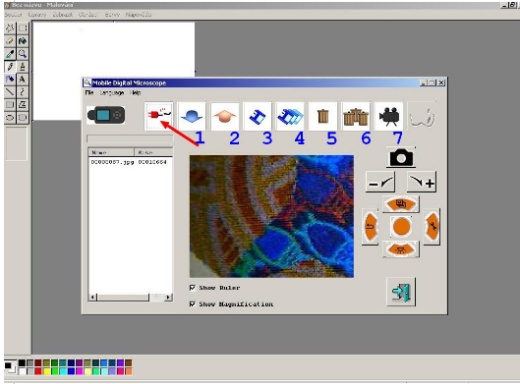Select Paint's Curve tool
Image resolution: width=520 pixels, height=384 pixels.
(x=22, y=92)
